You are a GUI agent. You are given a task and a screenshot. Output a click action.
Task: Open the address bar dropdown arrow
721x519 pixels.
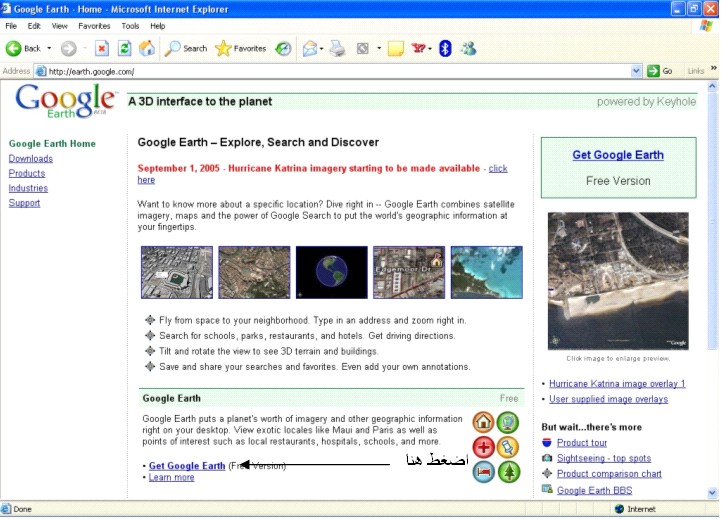click(x=636, y=71)
